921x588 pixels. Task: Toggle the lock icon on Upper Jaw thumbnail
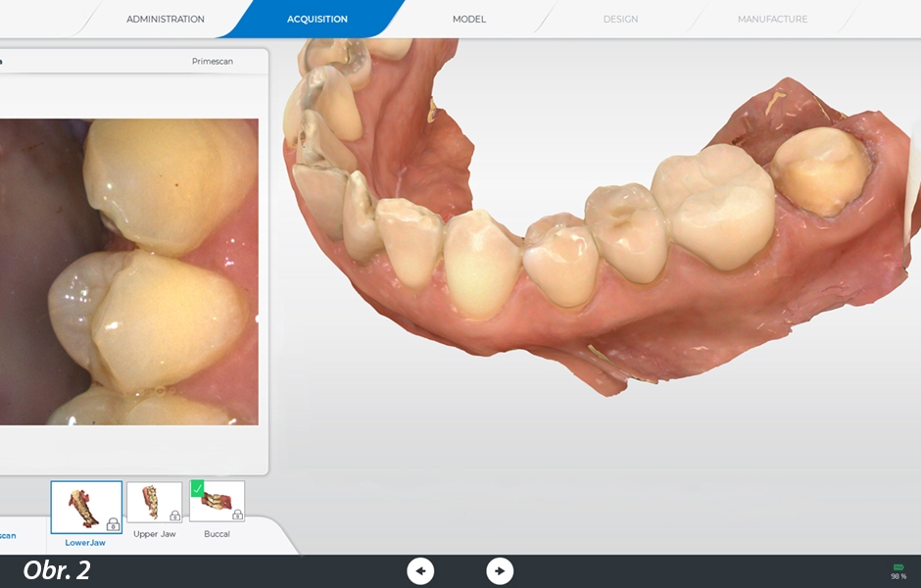pos(174,515)
